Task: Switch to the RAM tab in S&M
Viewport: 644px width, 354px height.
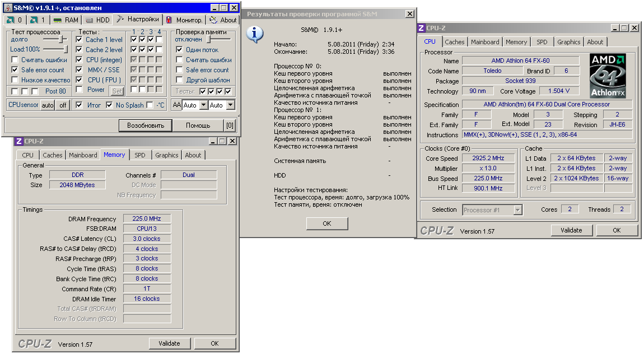Action: (x=66, y=20)
